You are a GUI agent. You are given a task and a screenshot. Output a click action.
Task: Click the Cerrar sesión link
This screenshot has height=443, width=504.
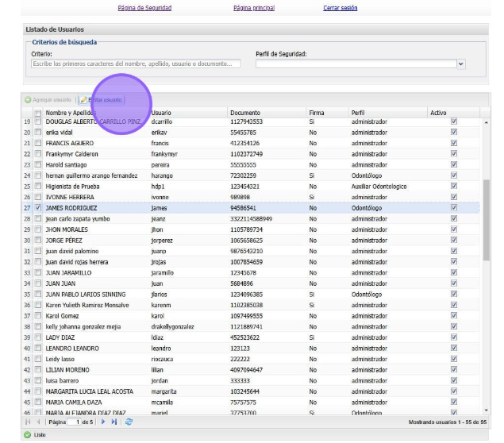pyautogui.click(x=340, y=8)
